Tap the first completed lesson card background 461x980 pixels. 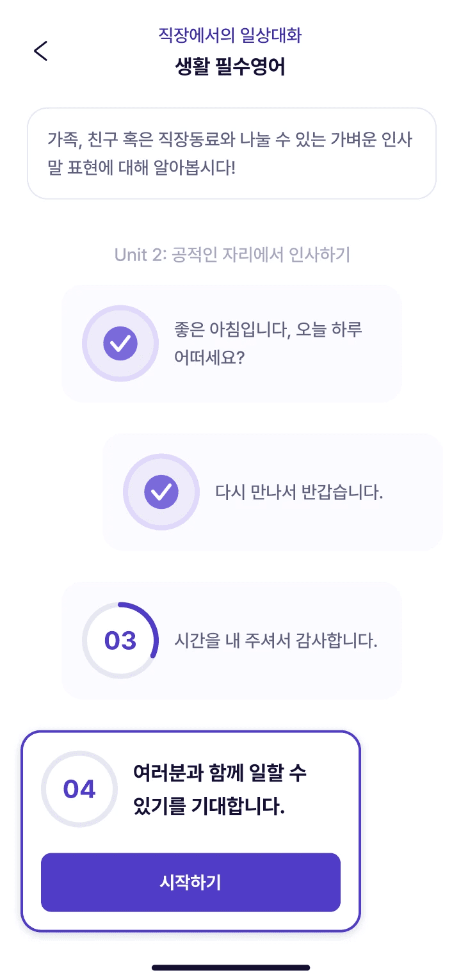[x=232, y=344]
